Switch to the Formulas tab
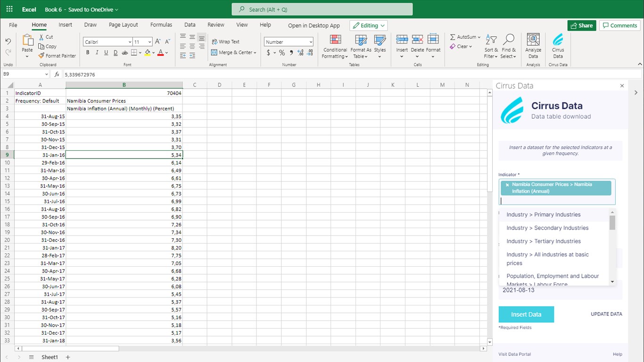Image resolution: width=644 pixels, height=362 pixels. pos(161,25)
